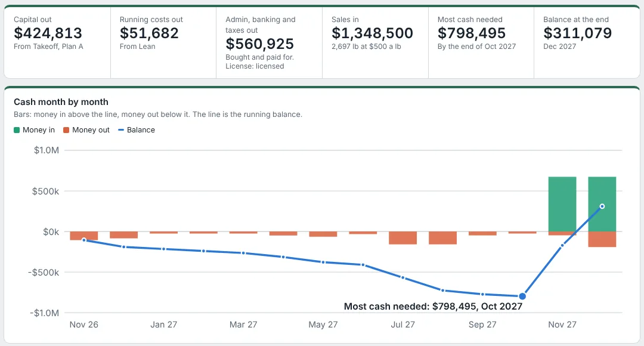
Task: Click the Running costs out value $51,682
Action: pyautogui.click(x=149, y=33)
